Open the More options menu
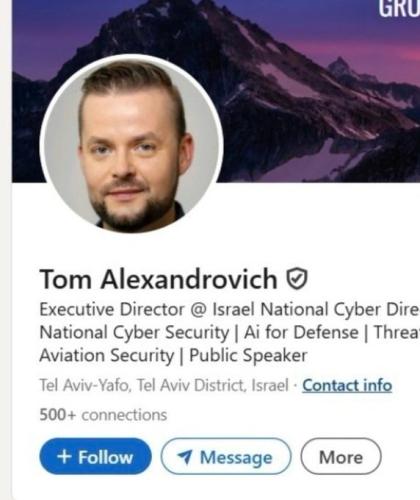Viewport: 420px width, 500px height. click(341, 456)
